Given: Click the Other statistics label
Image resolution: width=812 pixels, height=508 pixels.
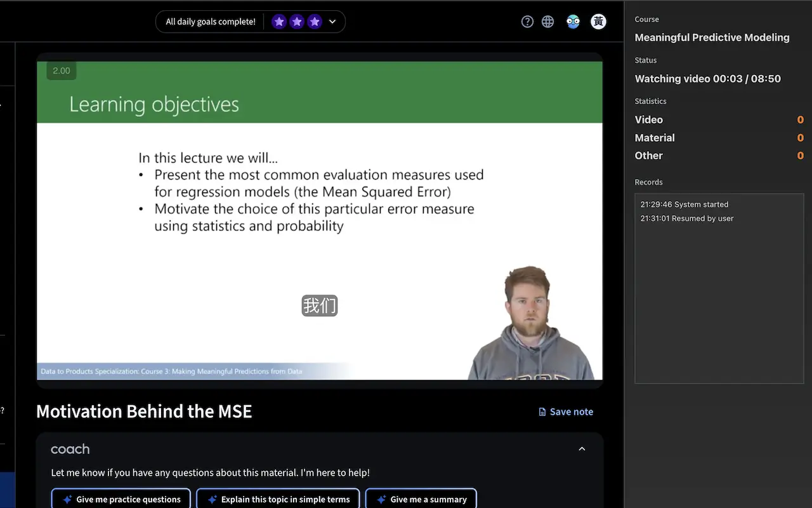Looking at the screenshot, I should 649,156.
